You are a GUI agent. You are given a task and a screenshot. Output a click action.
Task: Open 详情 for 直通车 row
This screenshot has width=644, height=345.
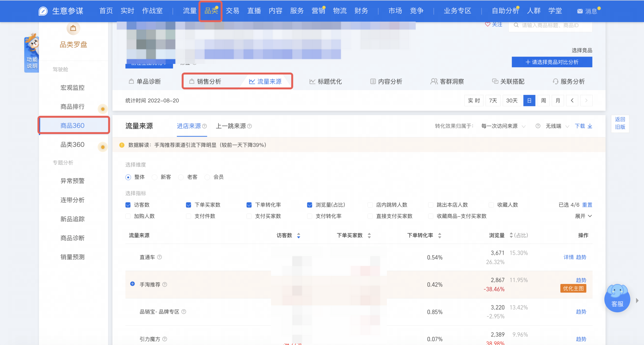[569, 257]
